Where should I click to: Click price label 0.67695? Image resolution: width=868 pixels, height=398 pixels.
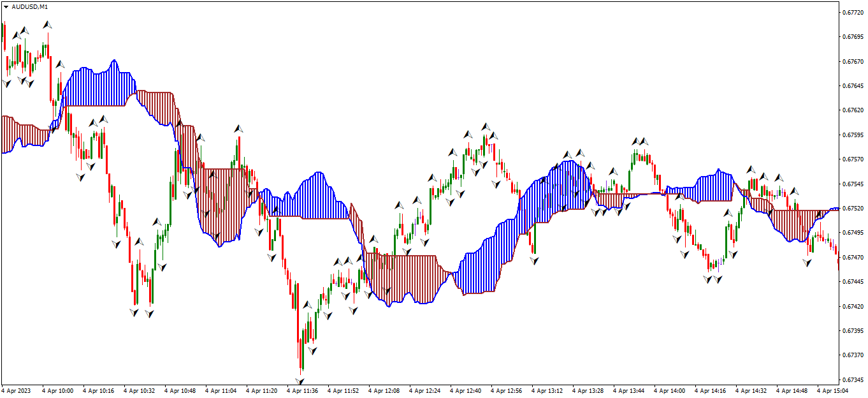click(x=852, y=37)
